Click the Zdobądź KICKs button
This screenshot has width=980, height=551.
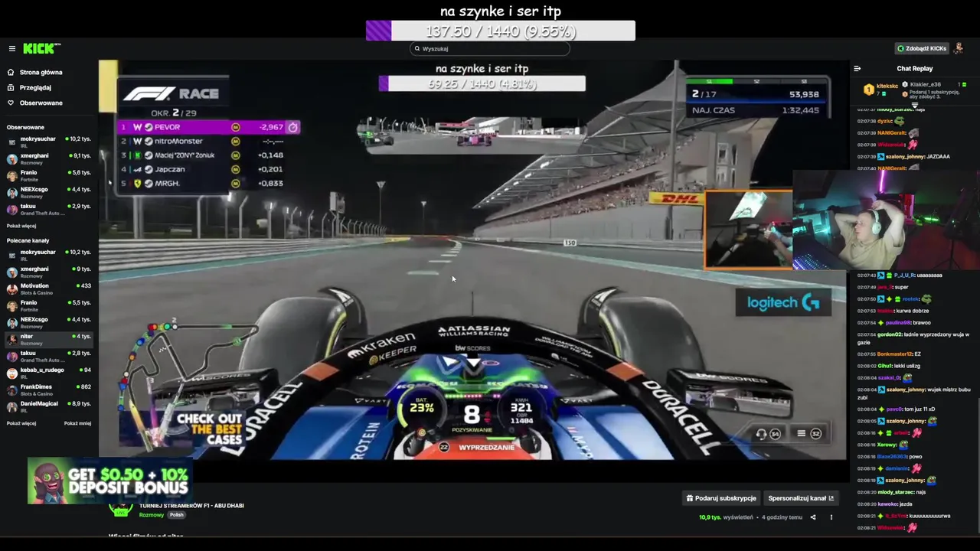[x=922, y=48]
